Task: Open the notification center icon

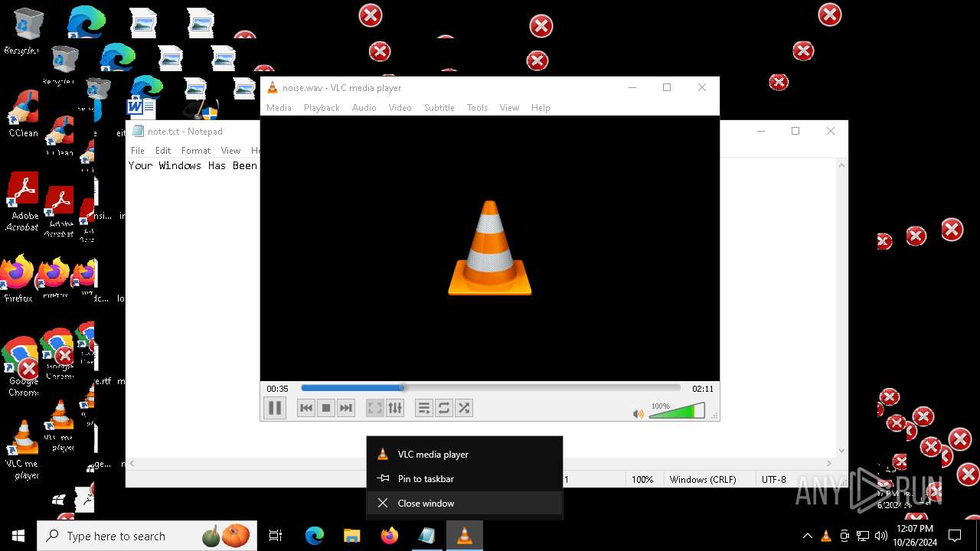Action: [955, 536]
